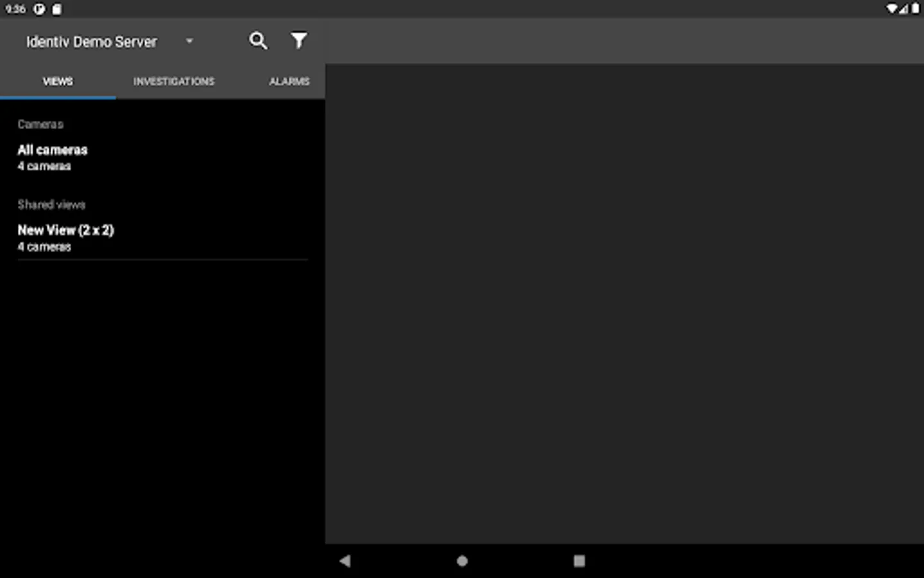Tap the Android recent apps button
Image resolution: width=924 pixels, height=578 pixels.
point(579,561)
